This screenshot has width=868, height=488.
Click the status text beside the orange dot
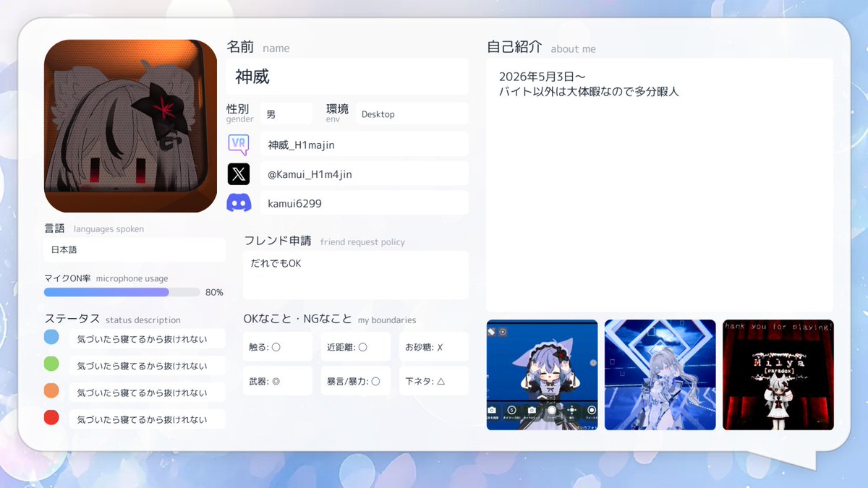[x=148, y=393]
